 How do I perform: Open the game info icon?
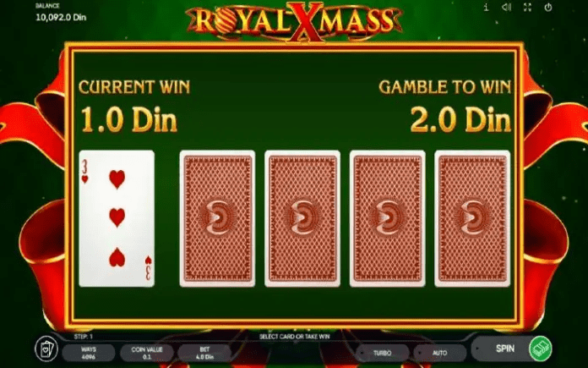click(486, 7)
